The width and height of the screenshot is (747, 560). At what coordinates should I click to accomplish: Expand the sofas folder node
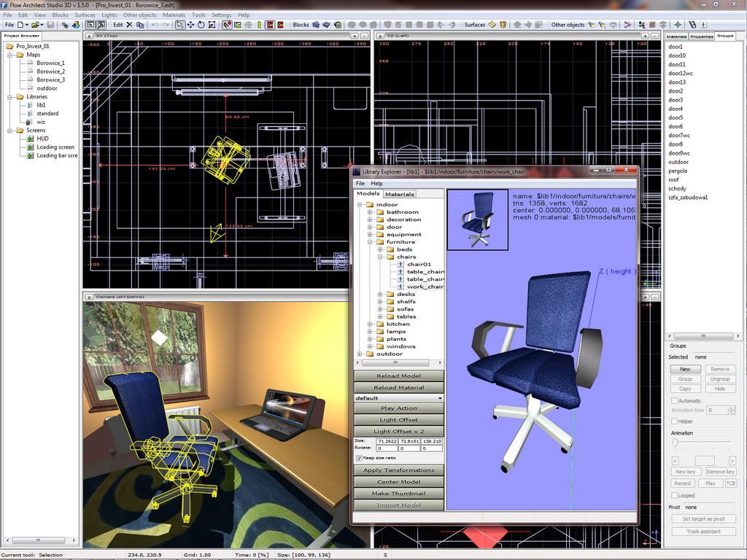(x=380, y=309)
